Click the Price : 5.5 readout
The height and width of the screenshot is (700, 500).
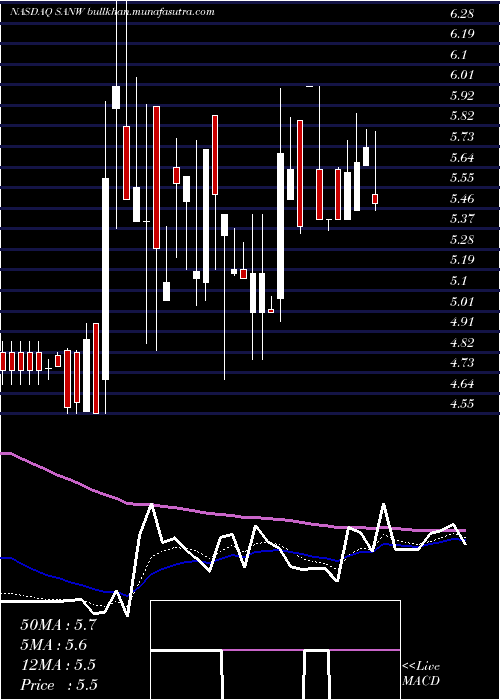coord(59,685)
